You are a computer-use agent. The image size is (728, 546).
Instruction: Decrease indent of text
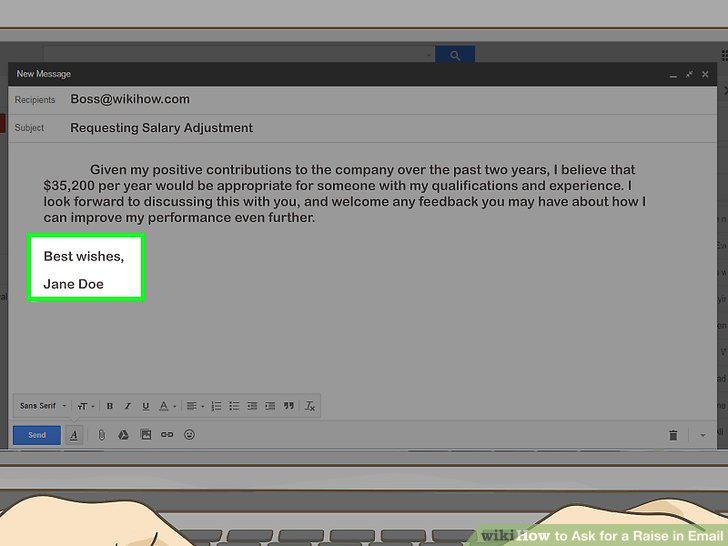(x=252, y=406)
